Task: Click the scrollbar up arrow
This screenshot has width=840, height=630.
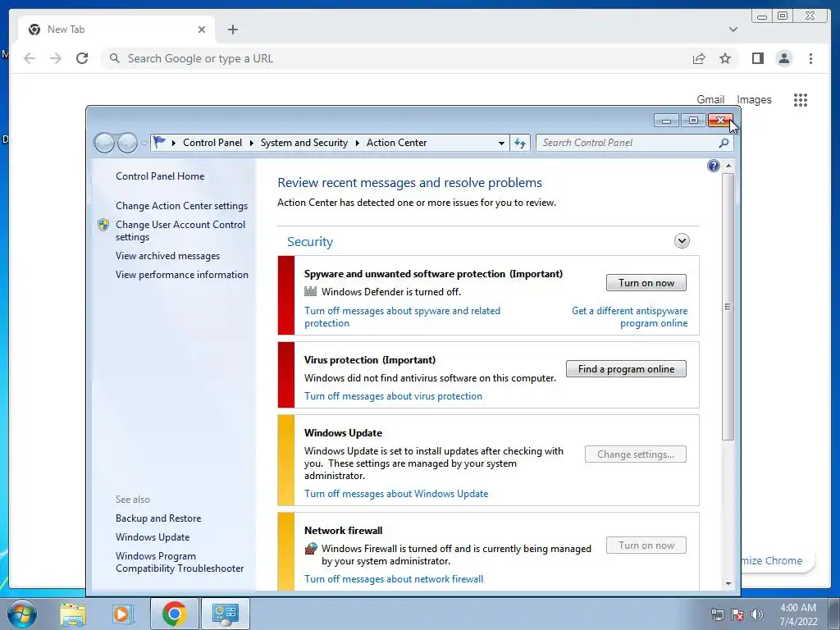Action: click(728, 166)
